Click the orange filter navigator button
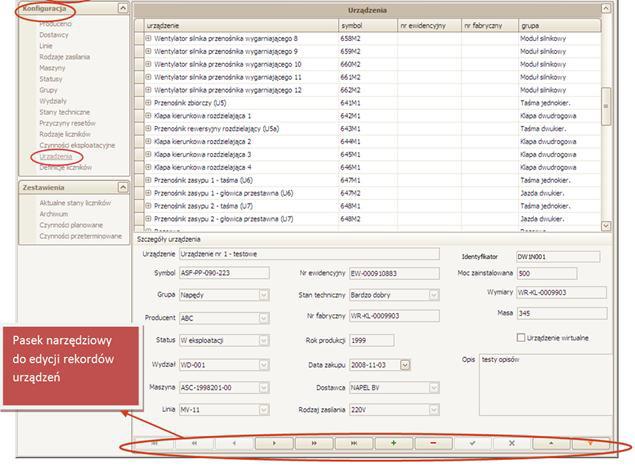635x465 pixels. pyautogui.click(x=590, y=443)
